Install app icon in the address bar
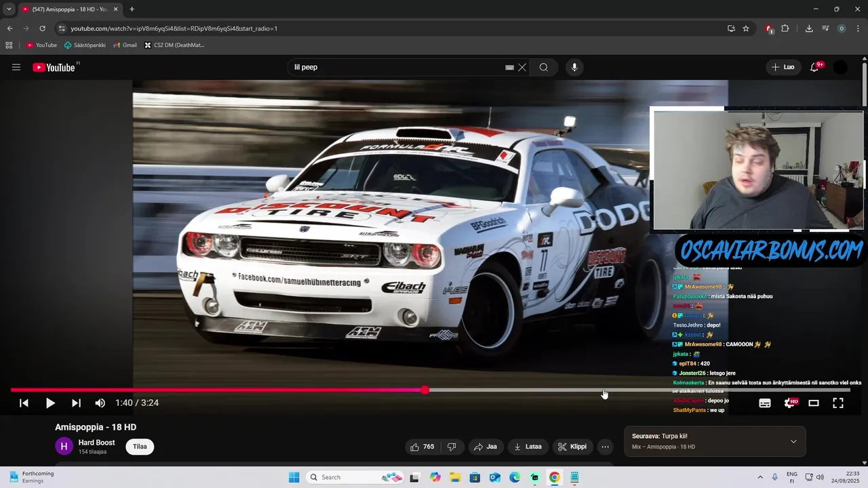 click(x=731, y=28)
